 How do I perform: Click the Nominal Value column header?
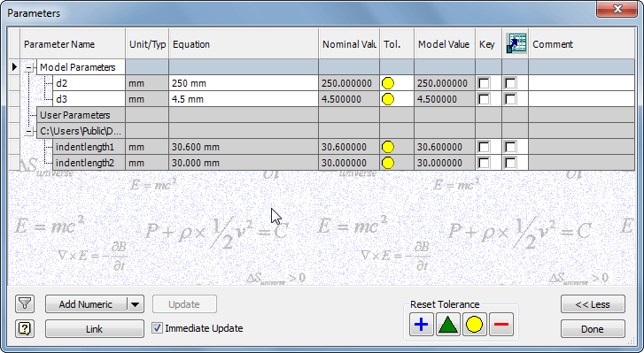[349, 44]
